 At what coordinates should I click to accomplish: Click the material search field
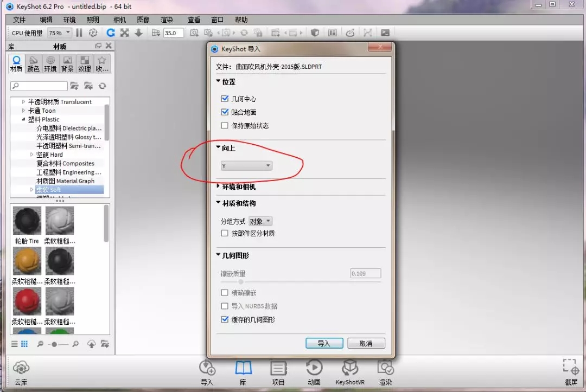click(x=39, y=86)
